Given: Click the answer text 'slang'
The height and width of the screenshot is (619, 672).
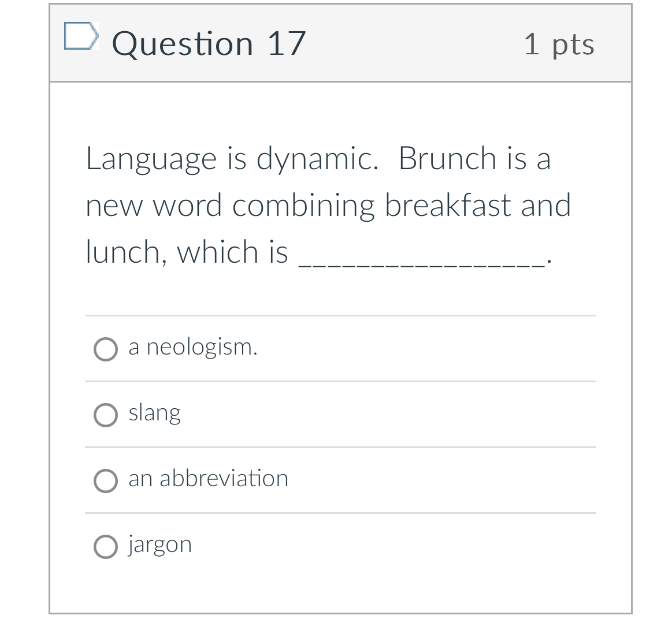Looking at the screenshot, I should tap(155, 412).
